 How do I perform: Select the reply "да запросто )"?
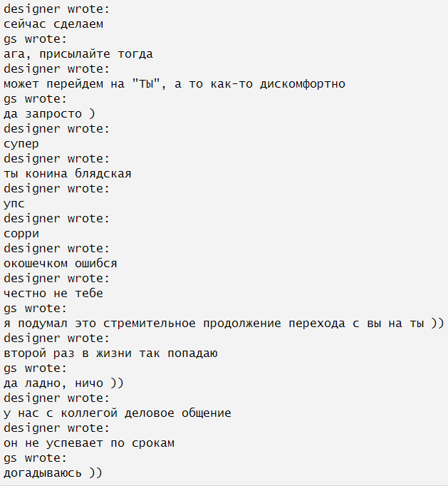[49, 114]
